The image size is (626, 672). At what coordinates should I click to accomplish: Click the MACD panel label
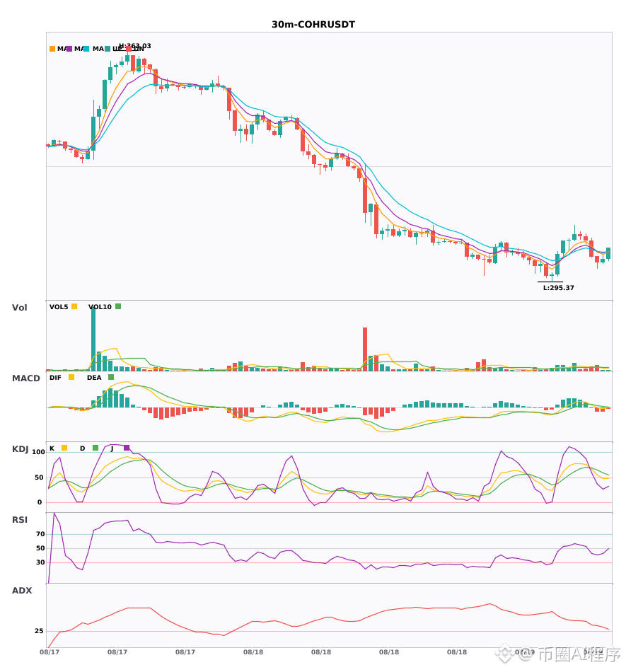25,378
